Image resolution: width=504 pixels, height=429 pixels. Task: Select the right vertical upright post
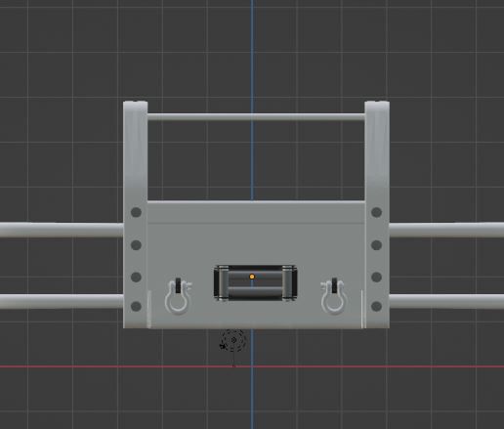tap(377, 214)
